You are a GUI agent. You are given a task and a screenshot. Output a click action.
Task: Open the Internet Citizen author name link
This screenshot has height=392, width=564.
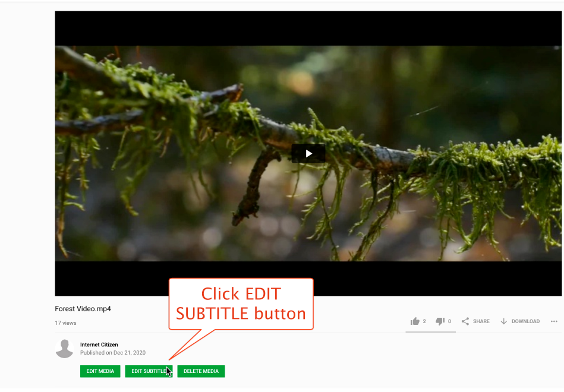coord(99,344)
